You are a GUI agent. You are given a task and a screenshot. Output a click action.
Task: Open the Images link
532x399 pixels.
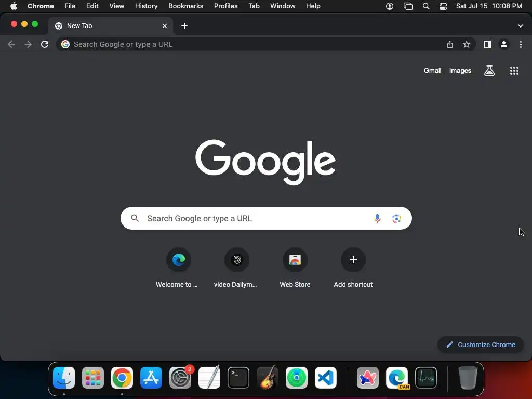(x=460, y=71)
